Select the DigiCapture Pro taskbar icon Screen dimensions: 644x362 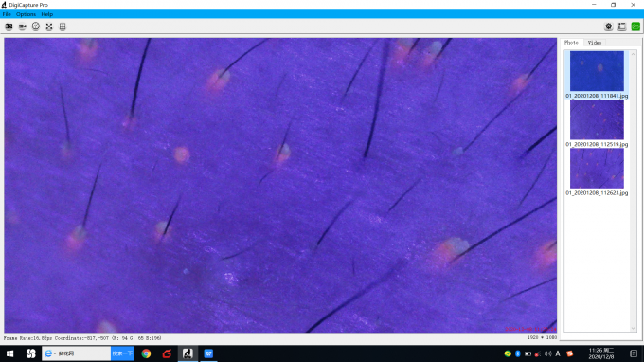click(x=188, y=353)
